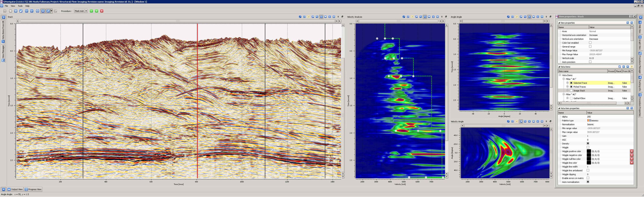The height and width of the screenshot is (197, 644).
Task: Click the Output View button
Action: [15, 189]
